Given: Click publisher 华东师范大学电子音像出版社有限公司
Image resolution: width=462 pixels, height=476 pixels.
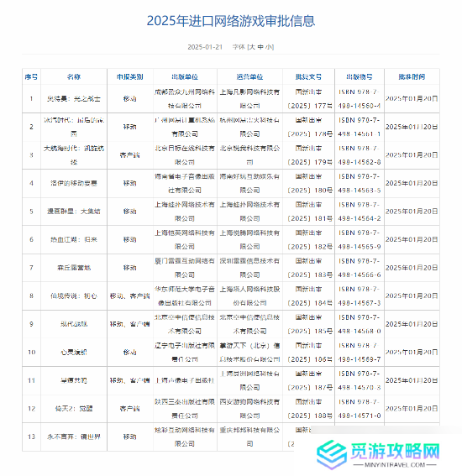Looking at the screenshot, I should [x=185, y=296].
